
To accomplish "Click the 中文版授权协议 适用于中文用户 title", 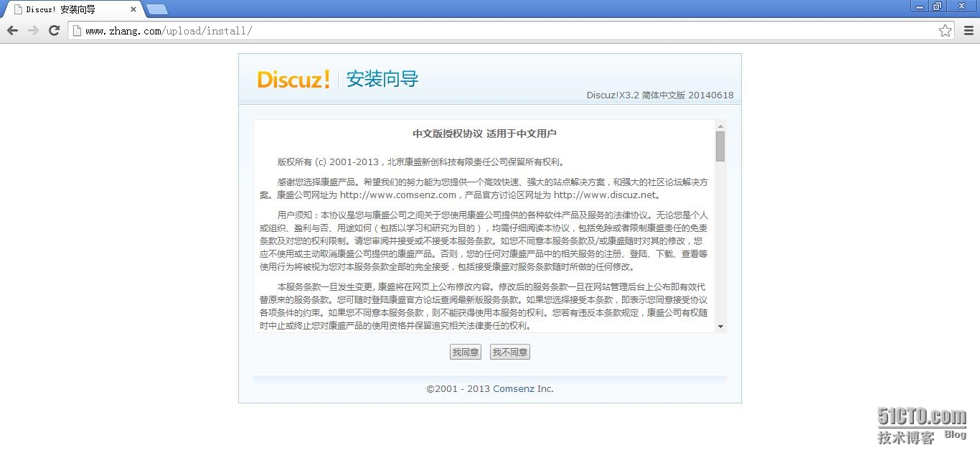I will click(x=484, y=134).
